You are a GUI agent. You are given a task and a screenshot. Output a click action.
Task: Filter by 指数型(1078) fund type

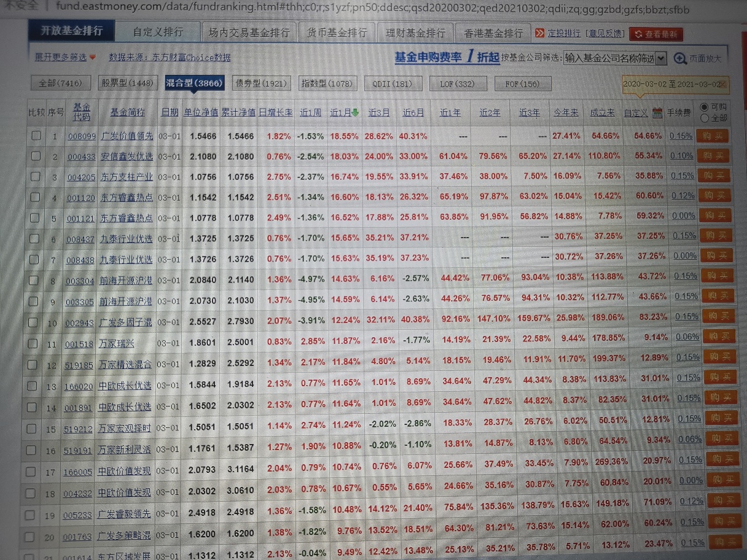pos(326,83)
